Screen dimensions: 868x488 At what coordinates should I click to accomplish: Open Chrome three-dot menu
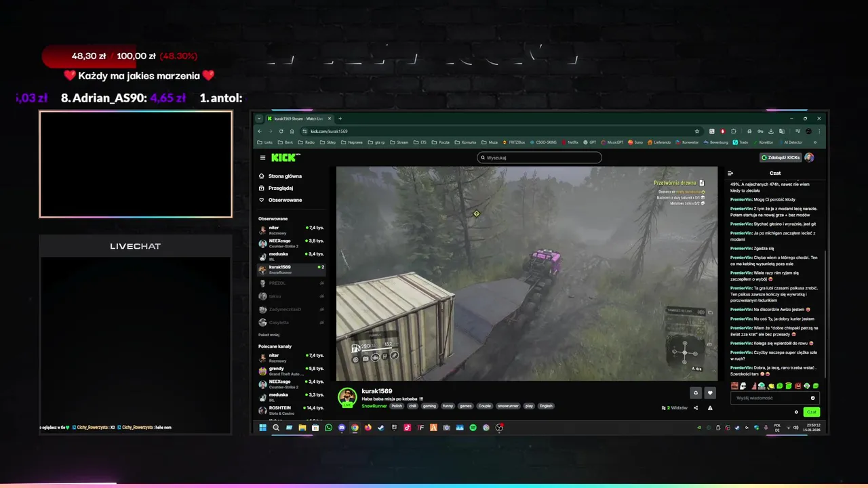pos(821,131)
